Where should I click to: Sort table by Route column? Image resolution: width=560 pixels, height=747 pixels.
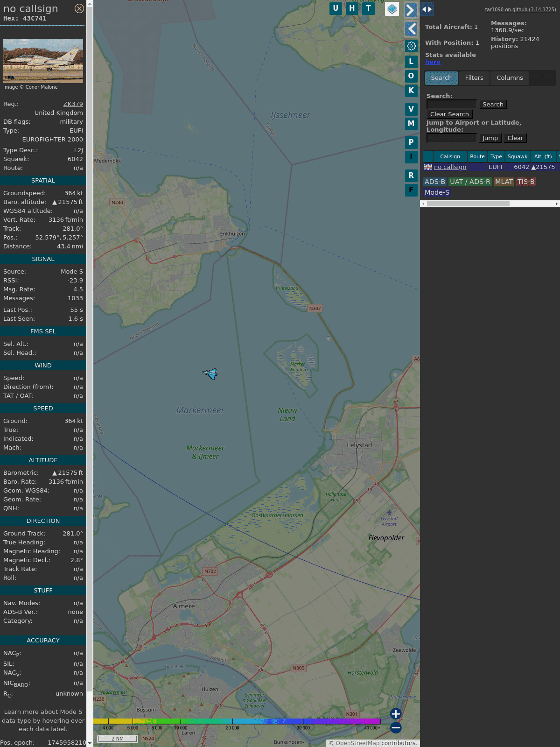coord(477,157)
